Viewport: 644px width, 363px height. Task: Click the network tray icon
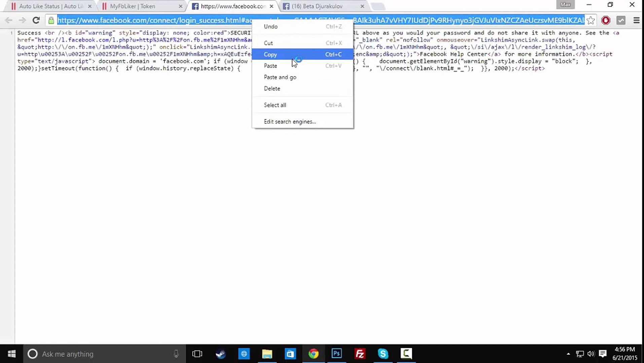[580, 354]
